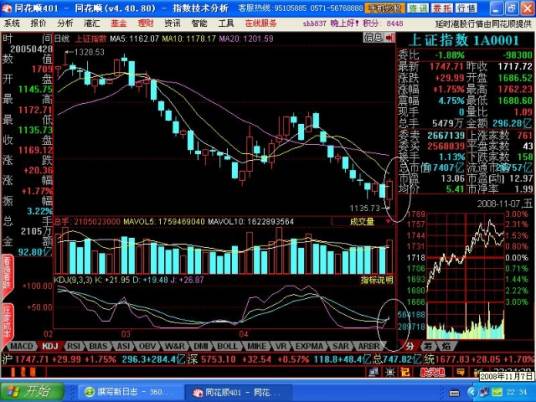Image resolution: width=536 pixels, height=402 pixels.
Task: Switch to the BOLL indicator tab
Action: (x=227, y=346)
